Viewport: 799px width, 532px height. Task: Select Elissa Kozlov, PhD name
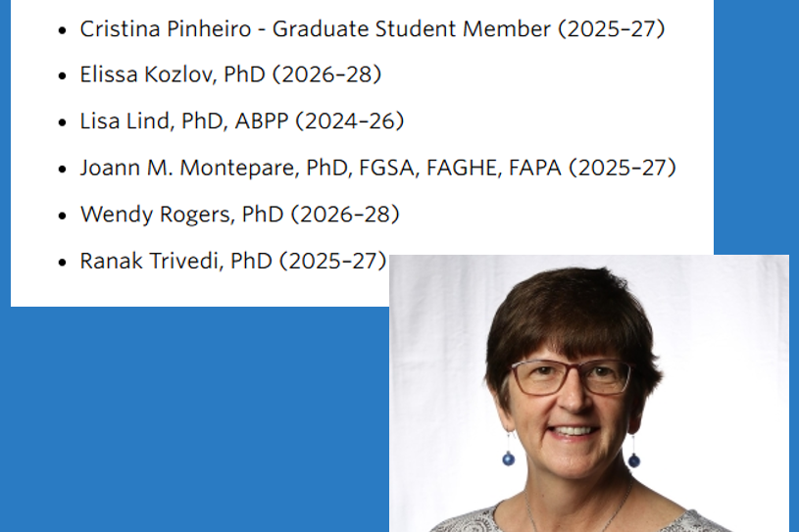184,74
